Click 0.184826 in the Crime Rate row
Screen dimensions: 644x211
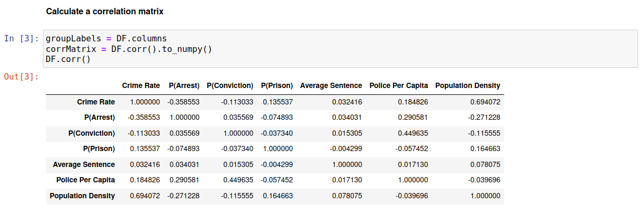click(x=413, y=102)
